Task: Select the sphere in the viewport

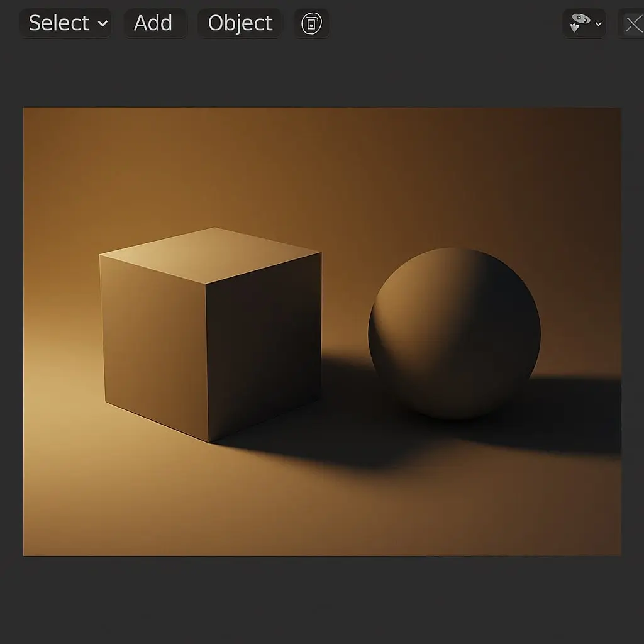Action: point(454,333)
